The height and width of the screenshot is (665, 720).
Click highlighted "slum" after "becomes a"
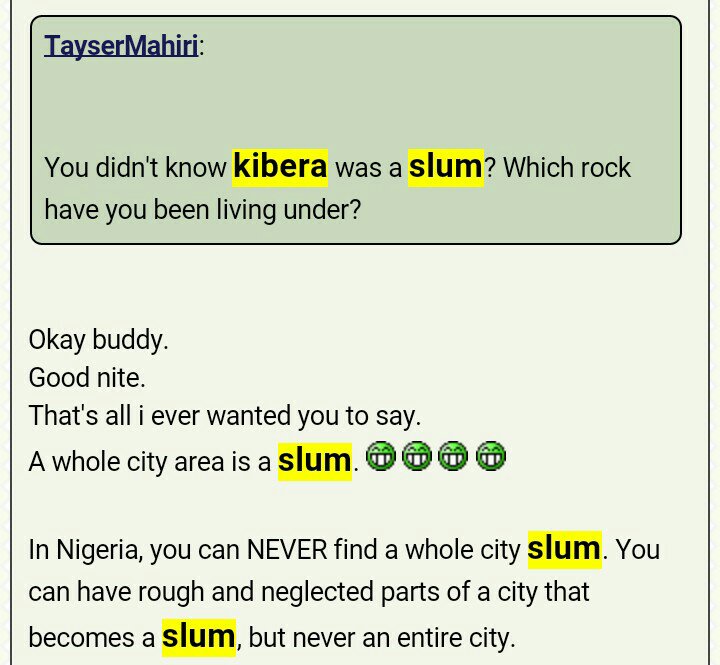coord(199,637)
